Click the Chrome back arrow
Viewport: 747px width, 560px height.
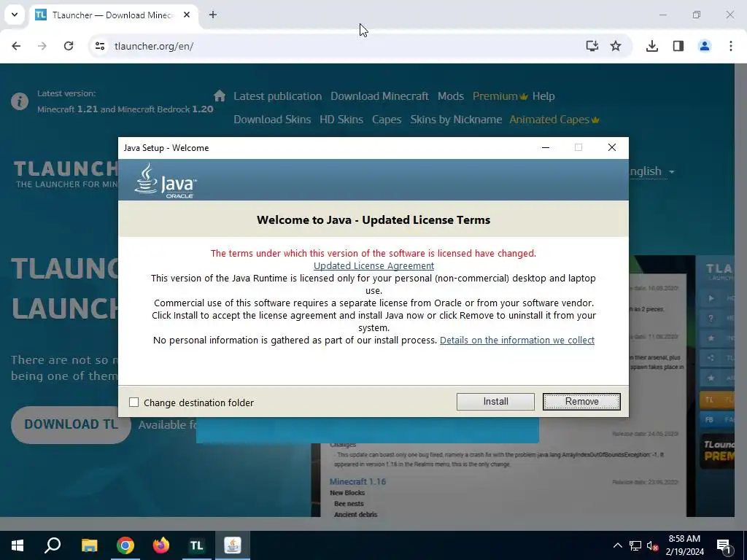(x=16, y=46)
